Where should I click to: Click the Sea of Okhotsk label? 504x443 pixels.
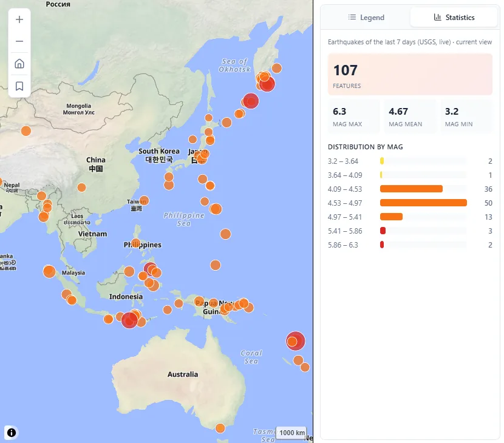pos(234,65)
